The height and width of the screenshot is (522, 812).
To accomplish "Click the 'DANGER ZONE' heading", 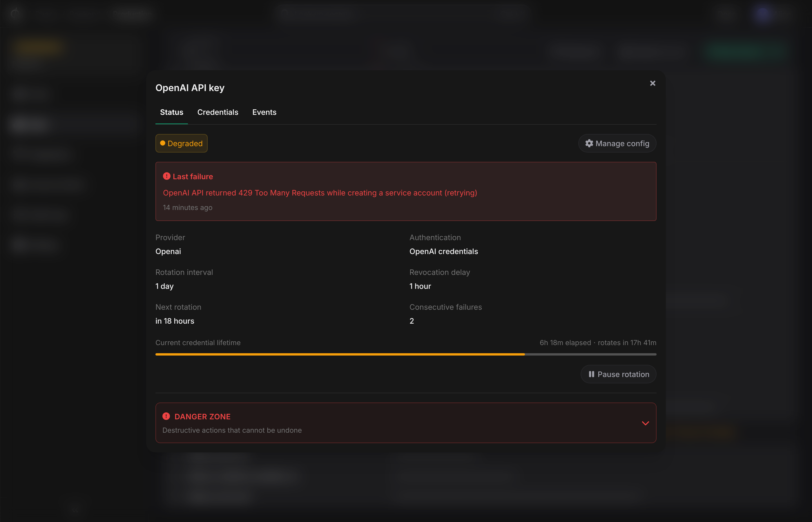I will click(202, 416).
